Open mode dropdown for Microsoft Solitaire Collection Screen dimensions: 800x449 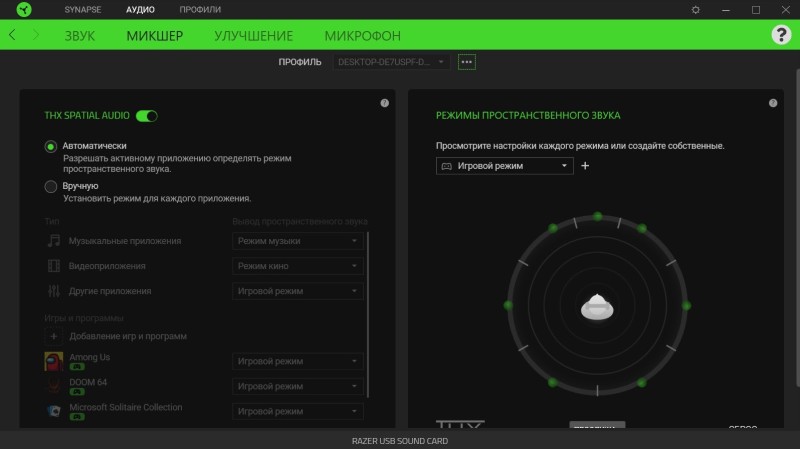297,411
